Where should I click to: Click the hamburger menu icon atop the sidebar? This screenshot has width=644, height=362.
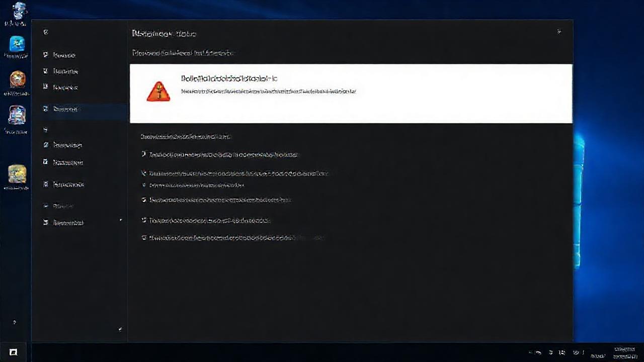click(46, 32)
